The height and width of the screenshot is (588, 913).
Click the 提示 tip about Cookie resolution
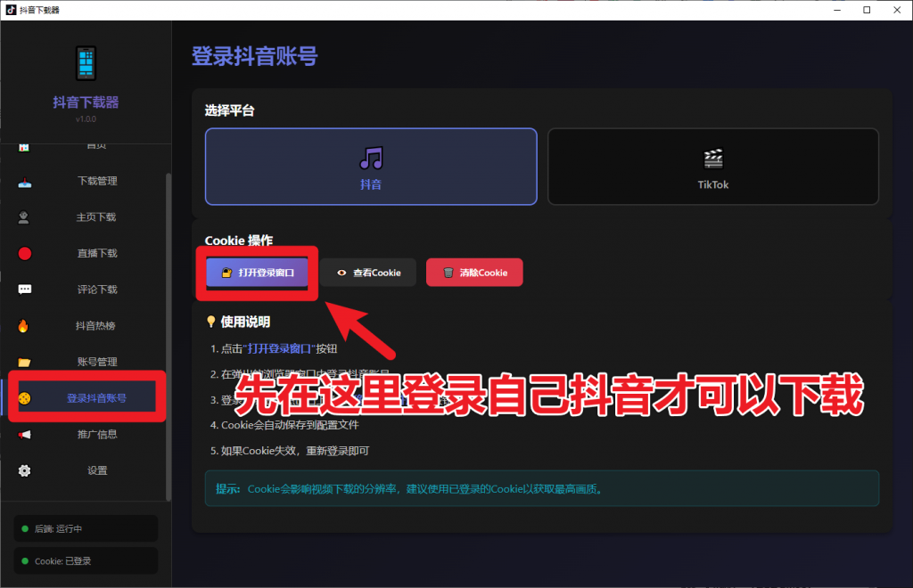tap(542, 488)
